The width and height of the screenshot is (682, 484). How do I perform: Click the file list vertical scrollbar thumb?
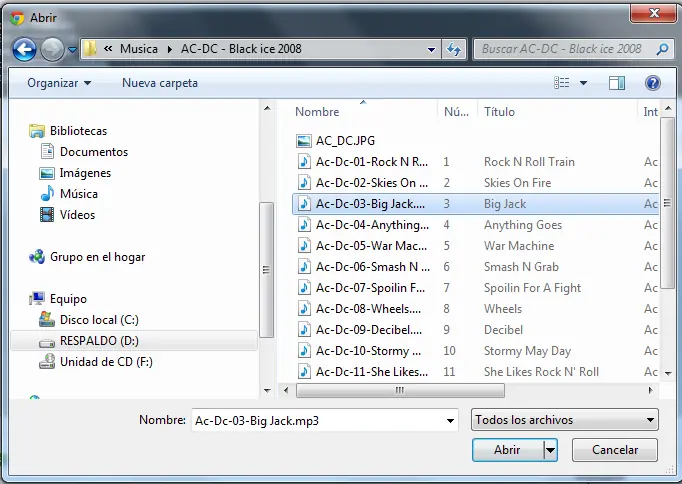667,203
